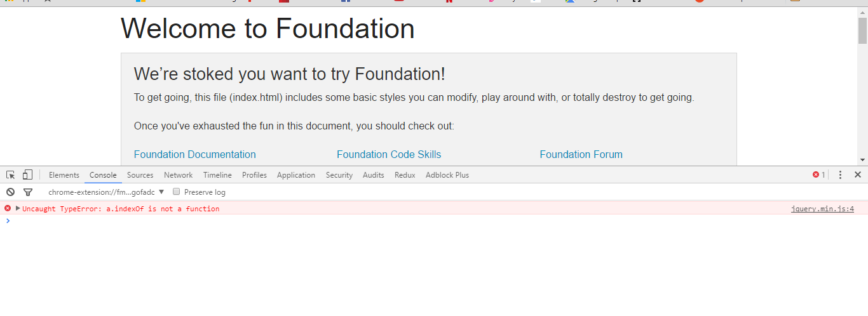Click the page scrollbar down arrow
This screenshot has height=316, width=868.
(x=862, y=160)
